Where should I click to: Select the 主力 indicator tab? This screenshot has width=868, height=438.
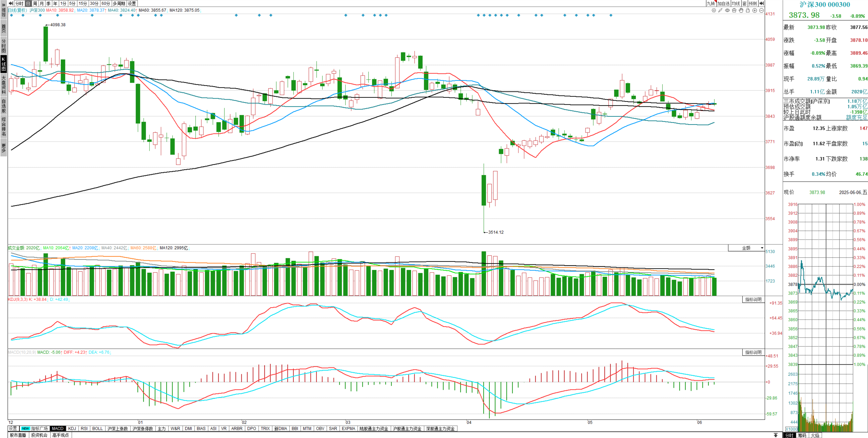click(162, 429)
